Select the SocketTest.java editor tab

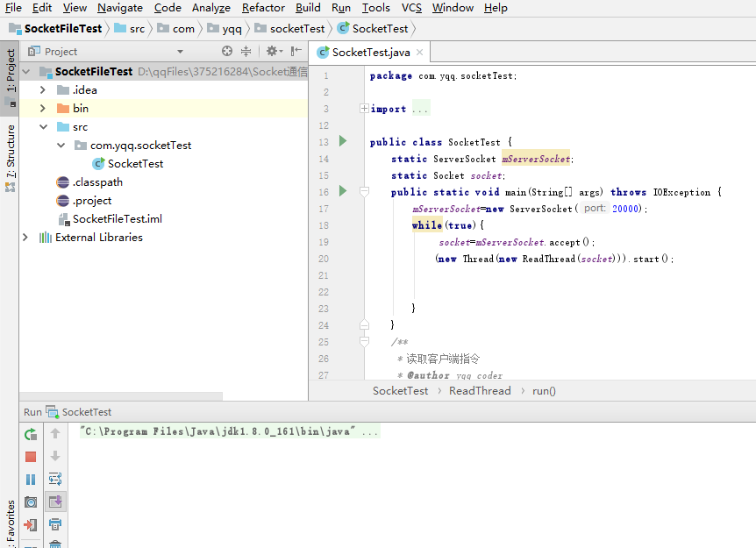[370, 52]
